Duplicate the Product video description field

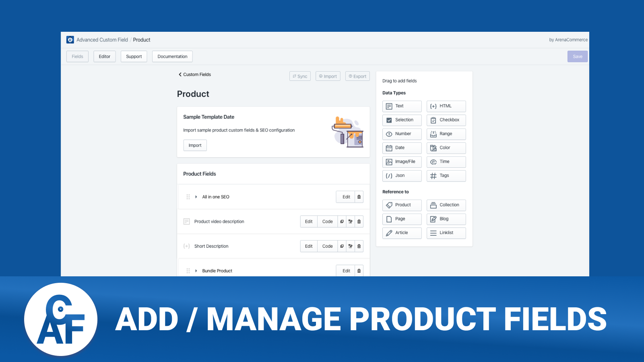342,222
